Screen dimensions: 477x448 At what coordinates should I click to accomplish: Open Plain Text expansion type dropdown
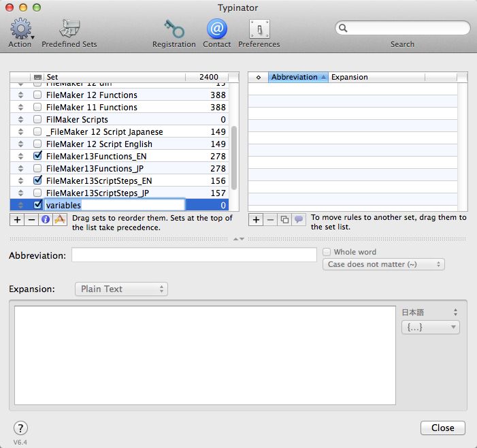[121, 289]
